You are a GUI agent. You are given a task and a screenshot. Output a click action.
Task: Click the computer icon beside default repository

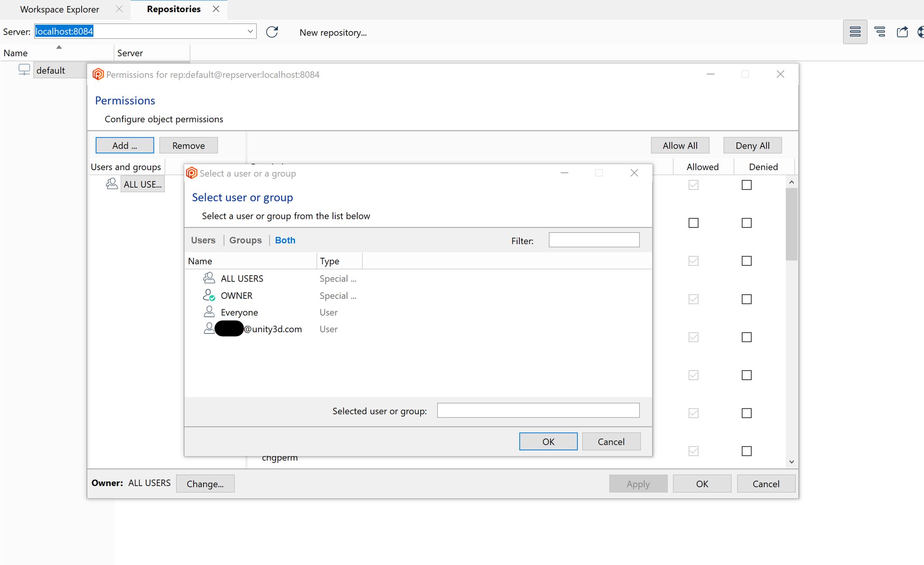pos(24,69)
